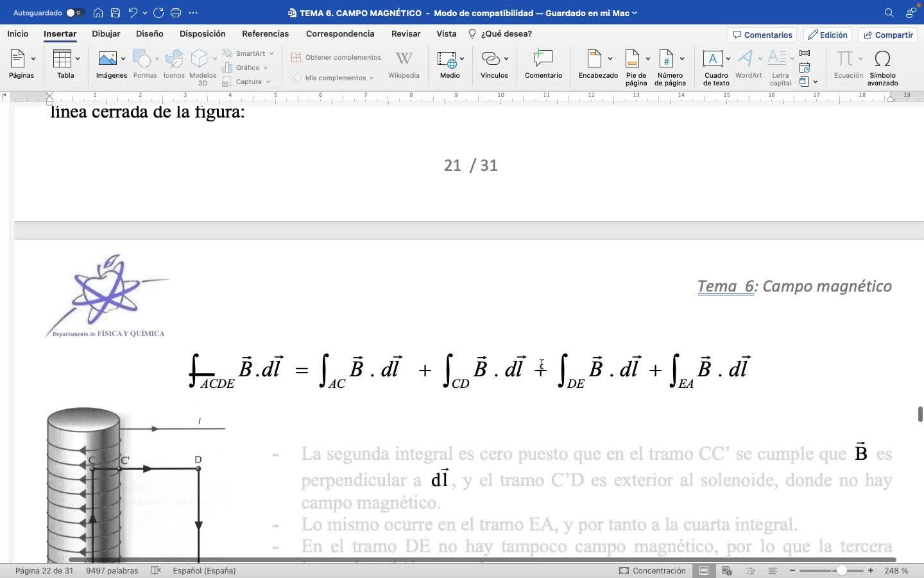Redo the last action
The width and height of the screenshot is (924, 578).
[158, 13]
